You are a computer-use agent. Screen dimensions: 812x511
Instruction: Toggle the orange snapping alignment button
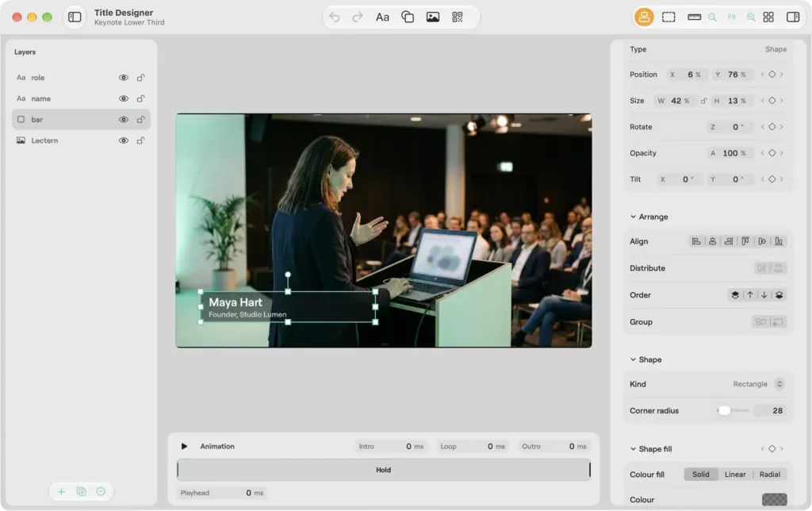click(x=644, y=17)
